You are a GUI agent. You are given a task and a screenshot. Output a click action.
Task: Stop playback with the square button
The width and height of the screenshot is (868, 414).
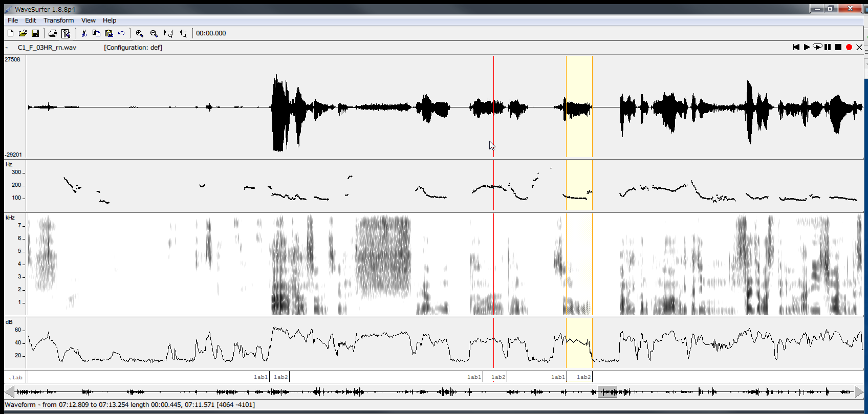[838, 47]
